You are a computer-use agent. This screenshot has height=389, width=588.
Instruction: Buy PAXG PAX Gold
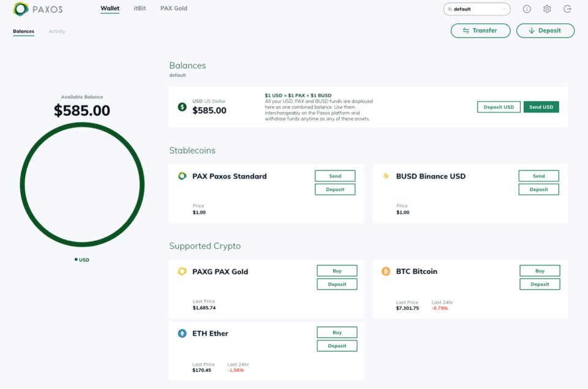[337, 271]
